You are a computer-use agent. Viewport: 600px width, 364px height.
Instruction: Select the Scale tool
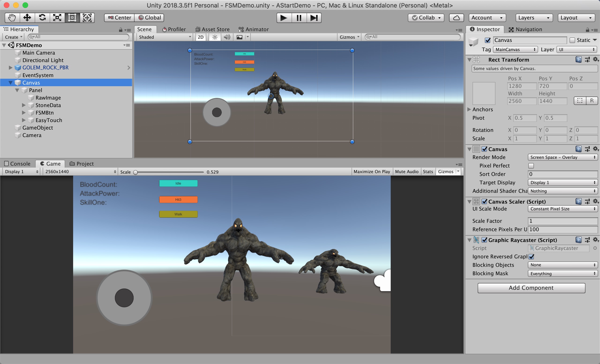coord(57,18)
